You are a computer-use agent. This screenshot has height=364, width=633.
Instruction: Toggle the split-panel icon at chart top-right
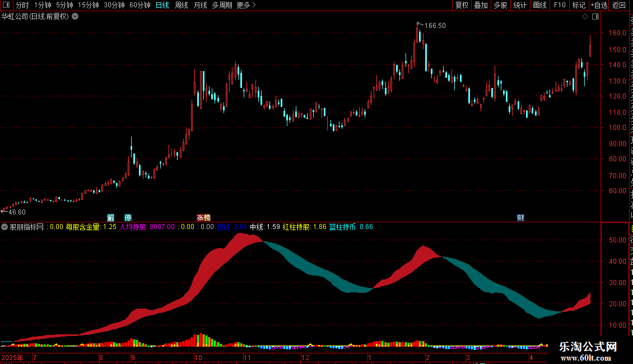click(x=595, y=17)
